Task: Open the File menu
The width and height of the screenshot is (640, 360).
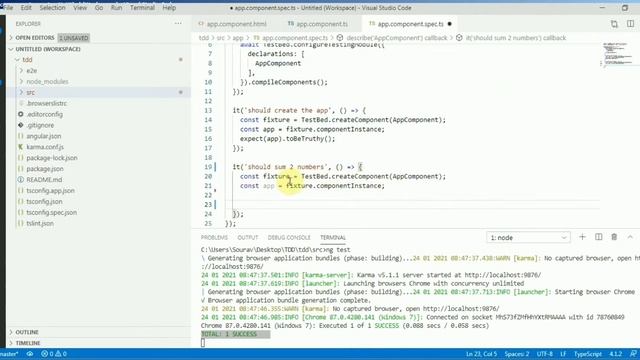Action: [x=8, y=8]
